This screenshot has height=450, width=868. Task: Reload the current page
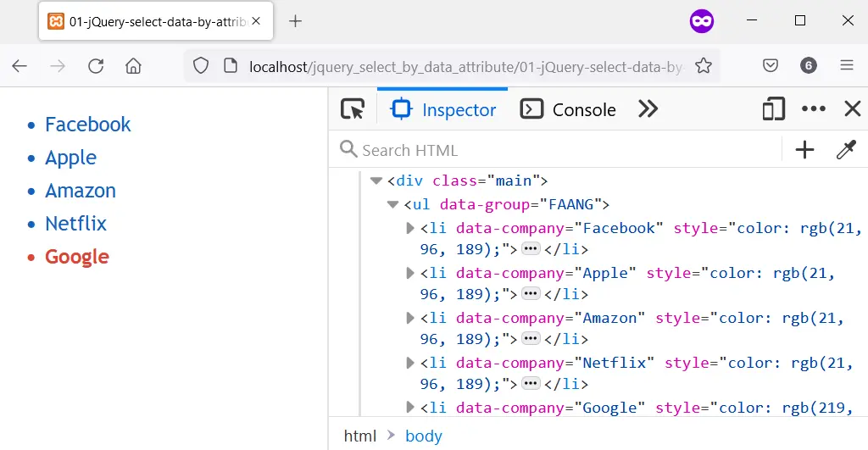(96, 66)
